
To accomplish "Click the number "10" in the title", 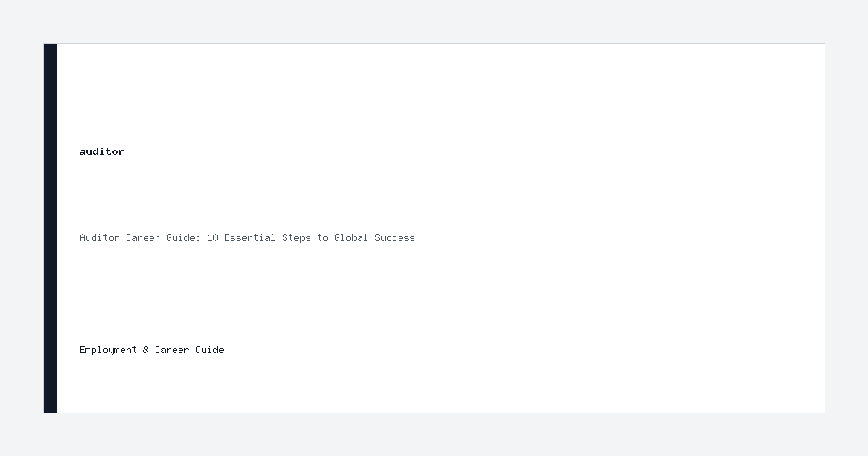I will coord(213,237).
